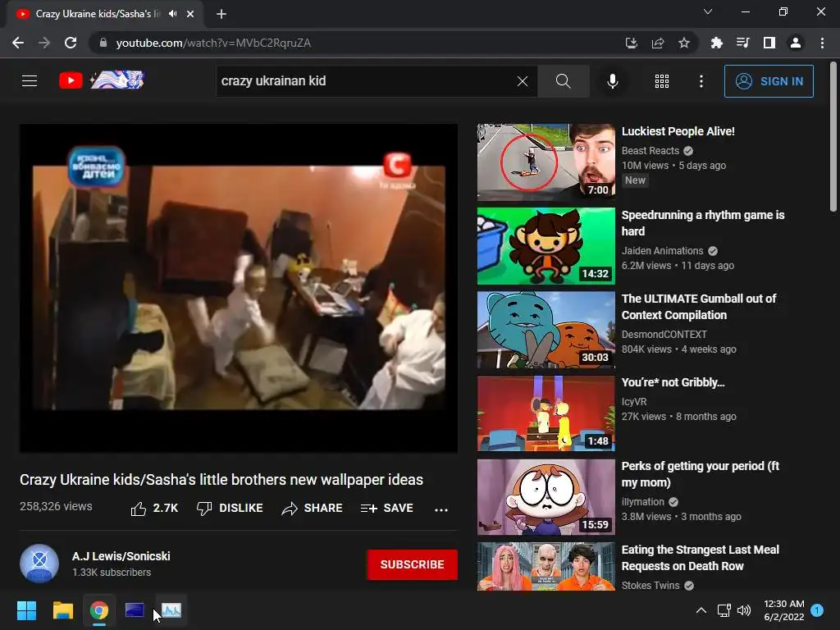This screenshot has width=840, height=630.
Task: Open Luckiest People Alive! video thumbnail
Action: pyautogui.click(x=546, y=162)
